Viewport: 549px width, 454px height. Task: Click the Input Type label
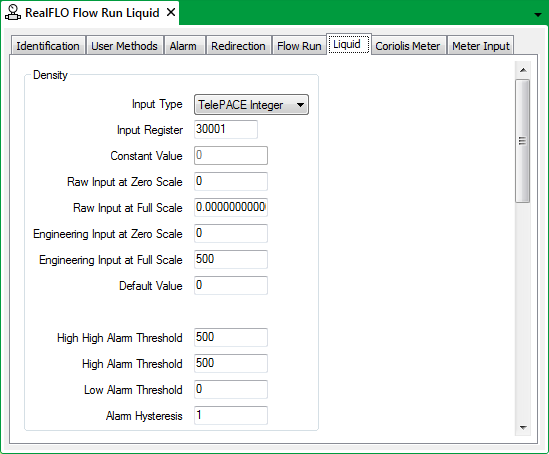[157, 104]
